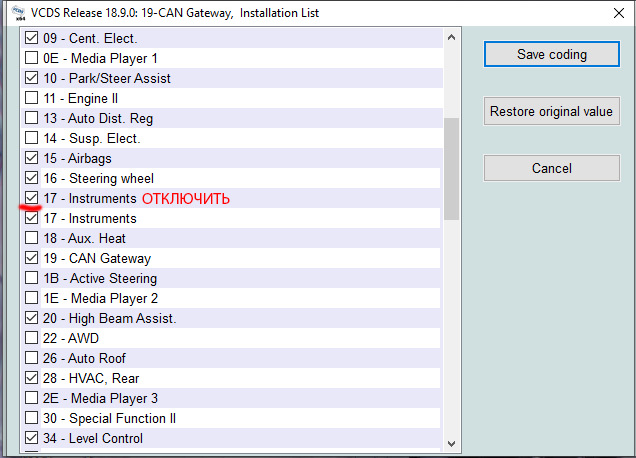Cancel the installation list dialog
The width and height of the screenshot is (636, 458).
tap(552, 168)
